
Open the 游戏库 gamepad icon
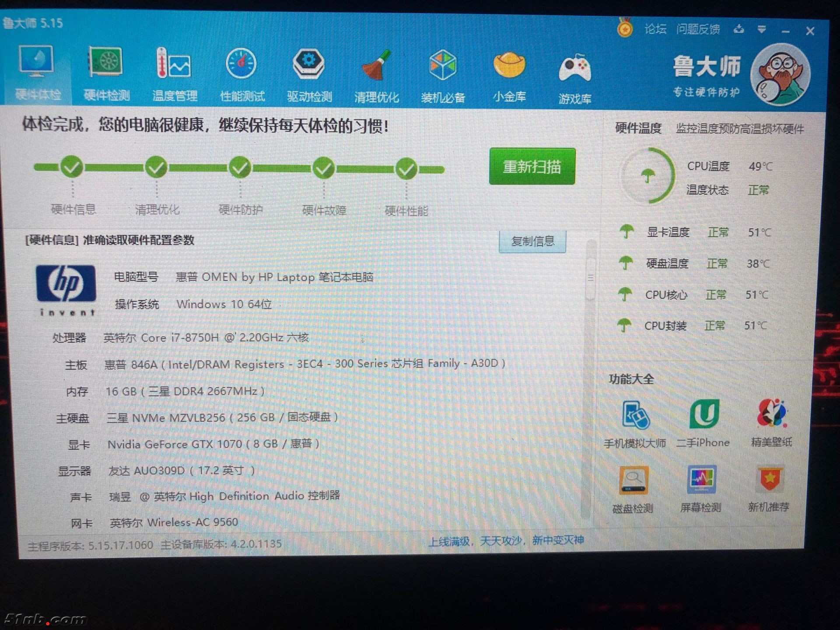click(574, 69)
